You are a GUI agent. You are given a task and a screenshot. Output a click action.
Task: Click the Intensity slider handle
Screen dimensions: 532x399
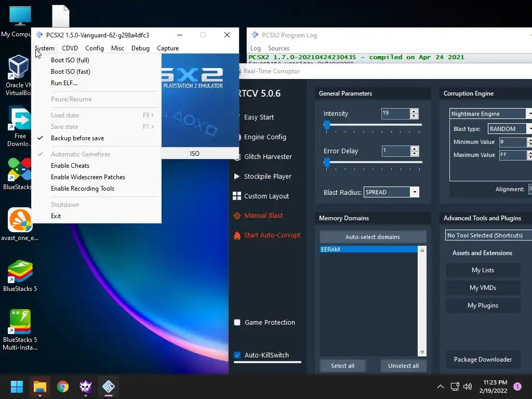pyautogui.click(x=327, y=125)
